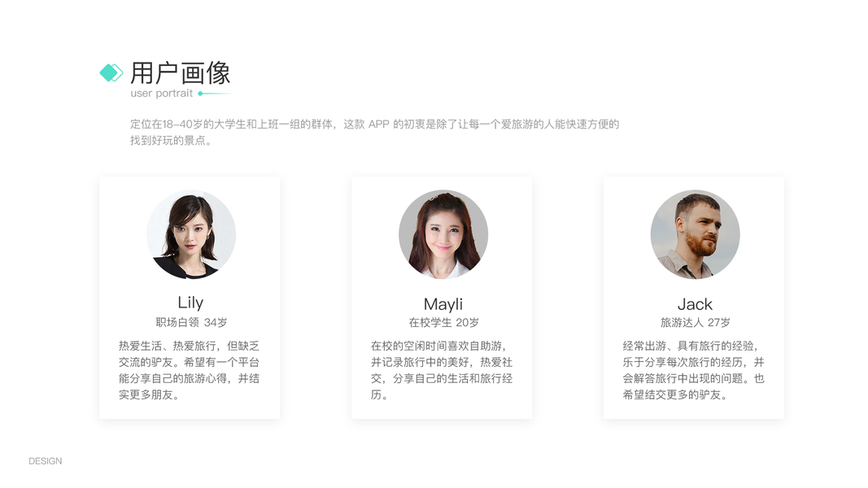Click the name Mayli

pos(443,303)
